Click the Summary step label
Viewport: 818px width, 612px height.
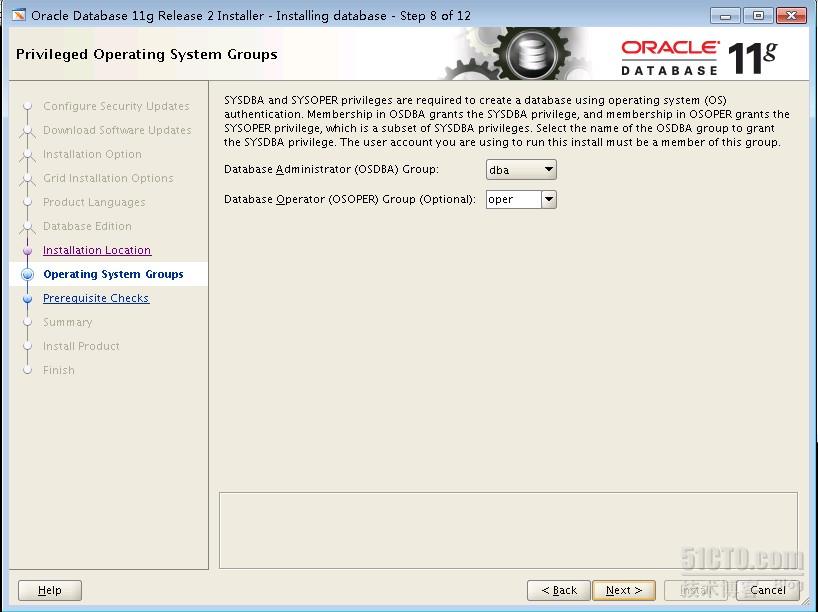point(67,322)
